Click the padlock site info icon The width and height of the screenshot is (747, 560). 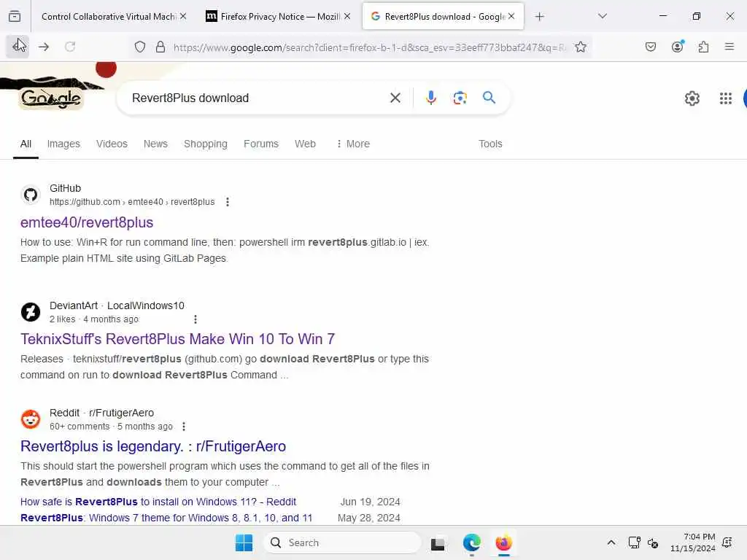[x=160, y=47]
